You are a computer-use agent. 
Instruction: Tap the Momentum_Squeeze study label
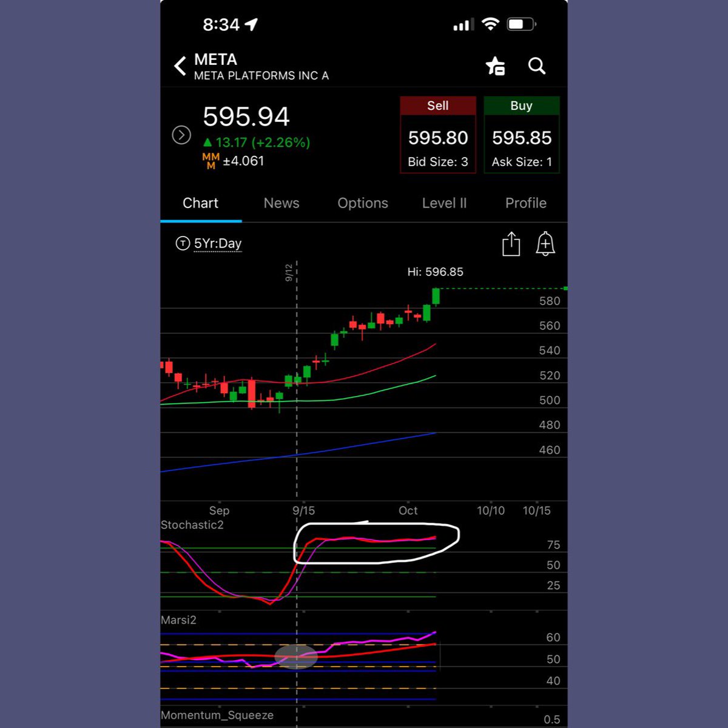point(217,715)
